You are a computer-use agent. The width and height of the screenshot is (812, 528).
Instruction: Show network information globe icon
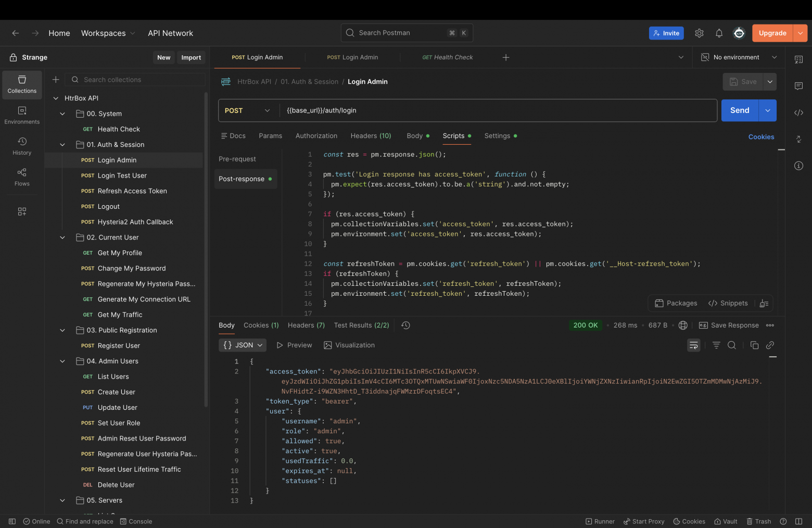[683, 325]
